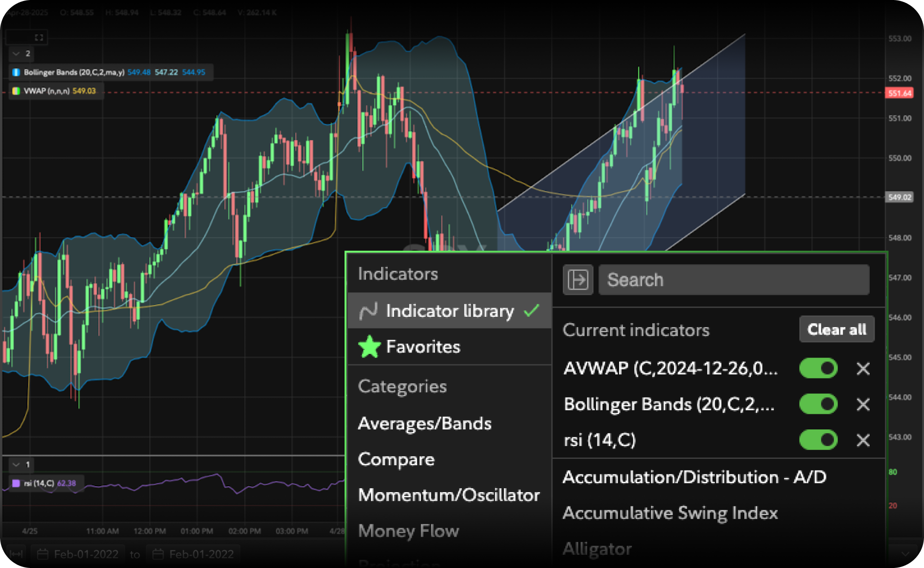Open the Momentum/Oscillator category
924x568 pixels.
coord(449,495)
